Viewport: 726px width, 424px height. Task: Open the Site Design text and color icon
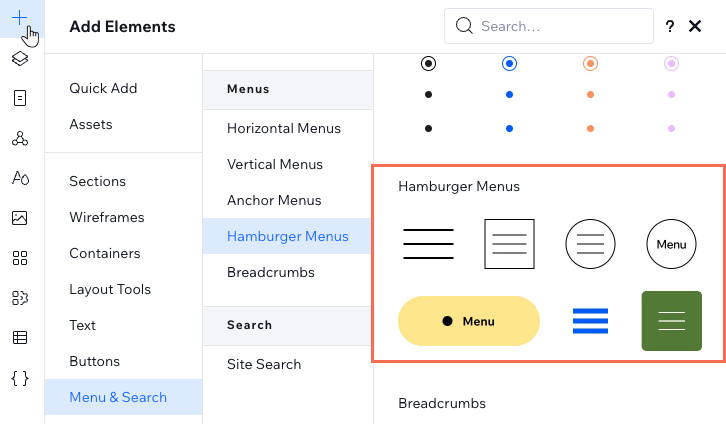pyautogui.click(x=20, y=178)
